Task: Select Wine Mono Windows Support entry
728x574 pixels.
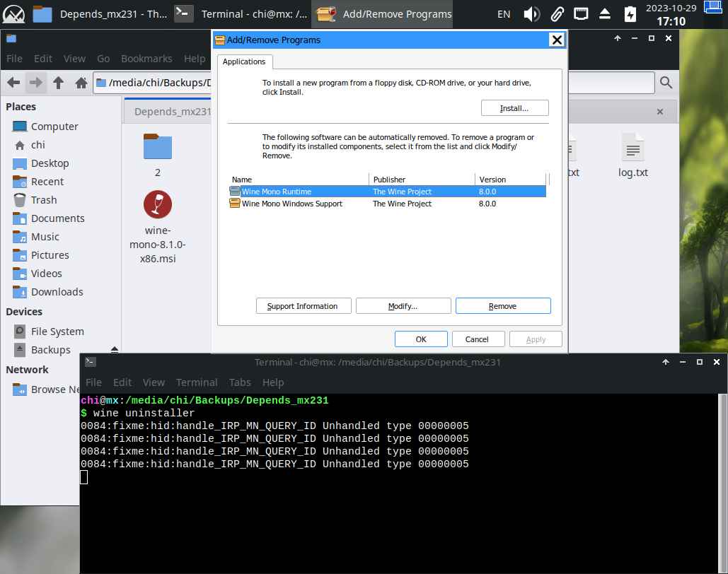Action: [291, 204]
